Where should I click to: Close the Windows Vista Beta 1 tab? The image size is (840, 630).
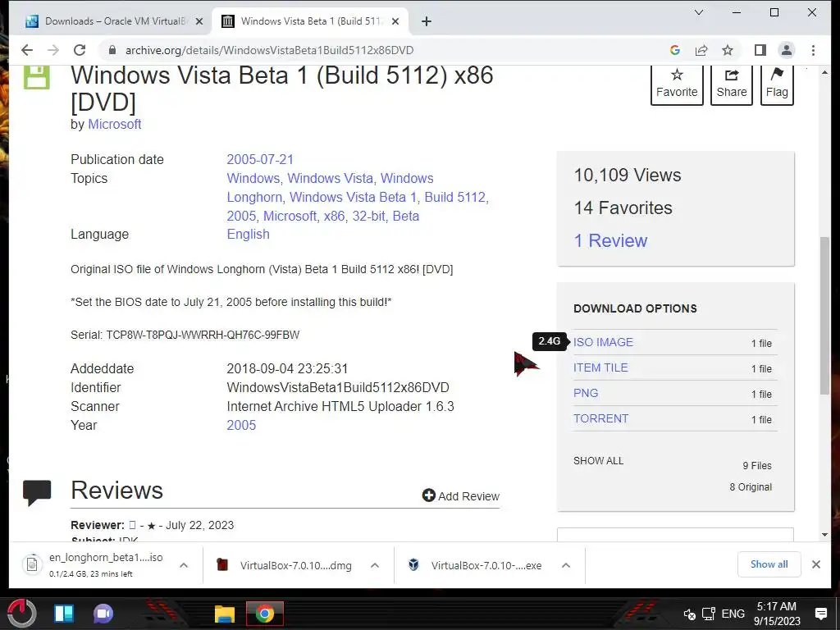[x=395, y=21]
